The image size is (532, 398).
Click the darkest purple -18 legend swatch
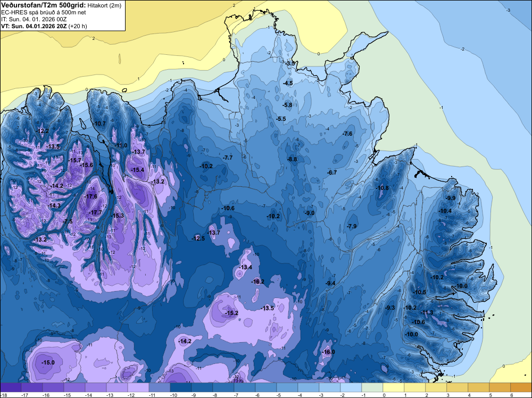coord(11,387)
